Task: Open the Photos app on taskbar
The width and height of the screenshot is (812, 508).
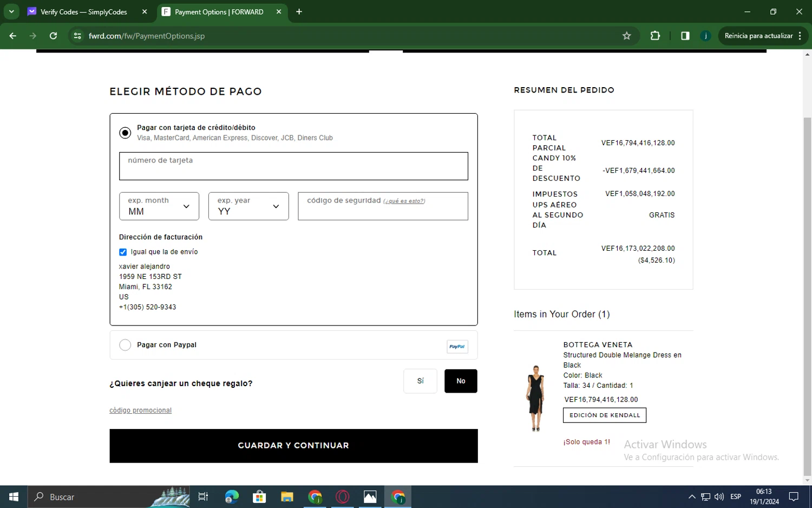Action: [370, 497]
